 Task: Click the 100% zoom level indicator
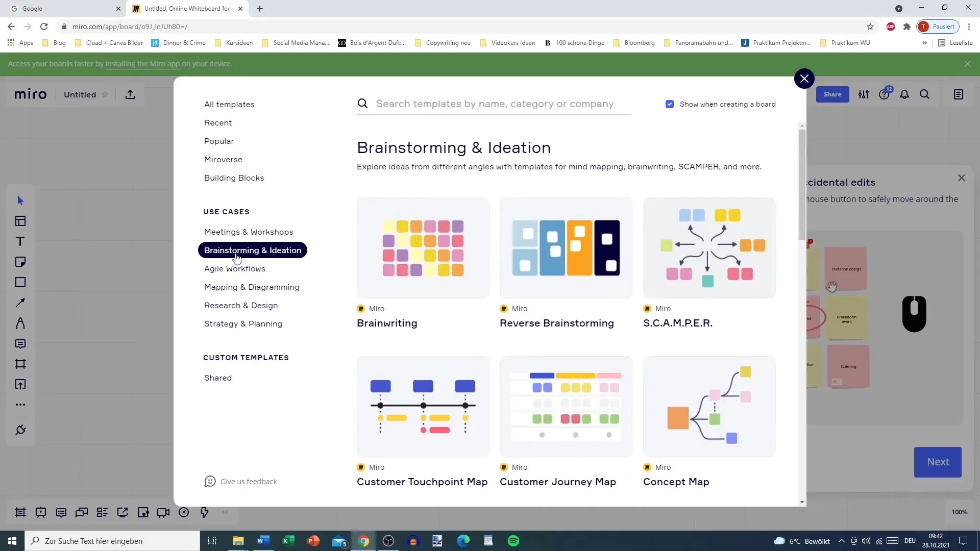(x=959, y=512)
